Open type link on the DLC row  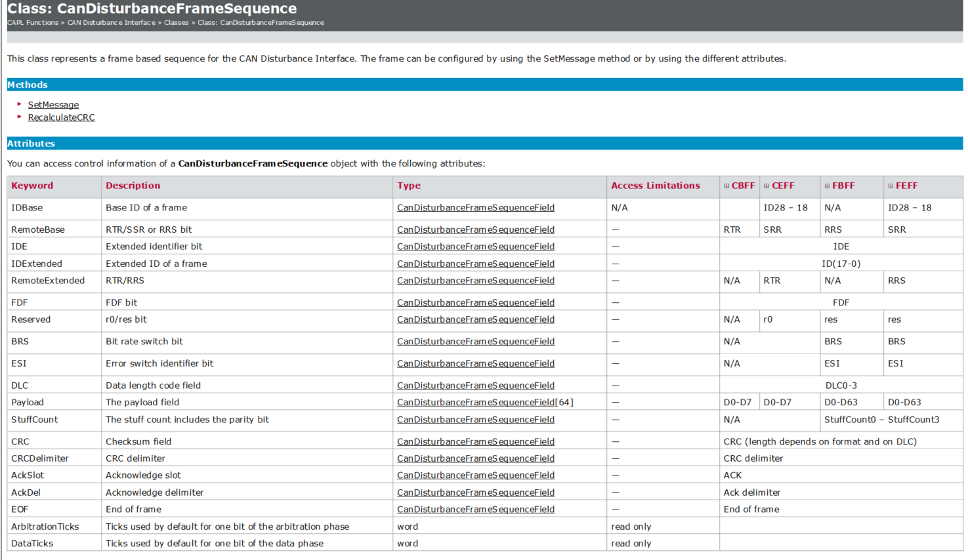coord(475,385)
